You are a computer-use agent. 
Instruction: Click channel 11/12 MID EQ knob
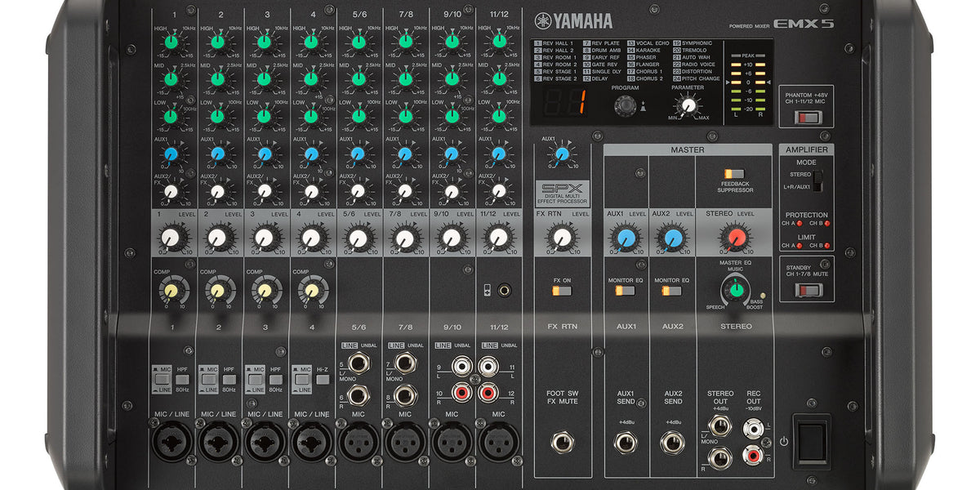(x=498, y=78)
